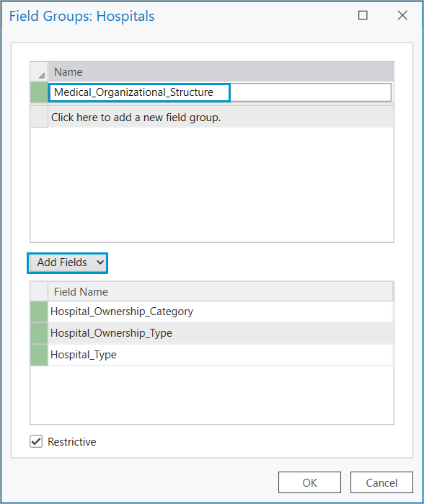Close the Field Groups: Hospitals dialog
Viewport: 424px width, 504px height.
[402, 15]
